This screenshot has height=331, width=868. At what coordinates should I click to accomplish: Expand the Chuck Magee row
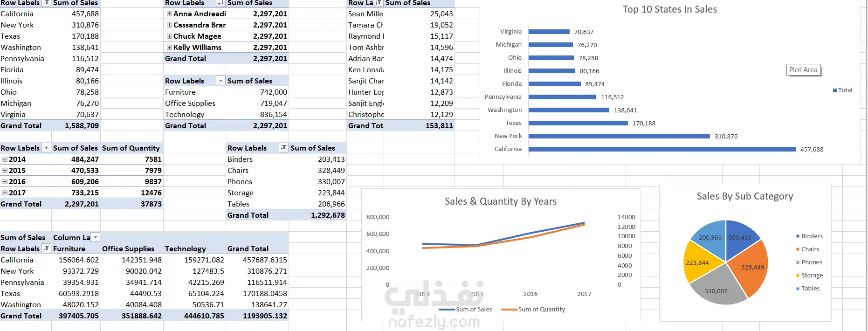pos(169,36)
